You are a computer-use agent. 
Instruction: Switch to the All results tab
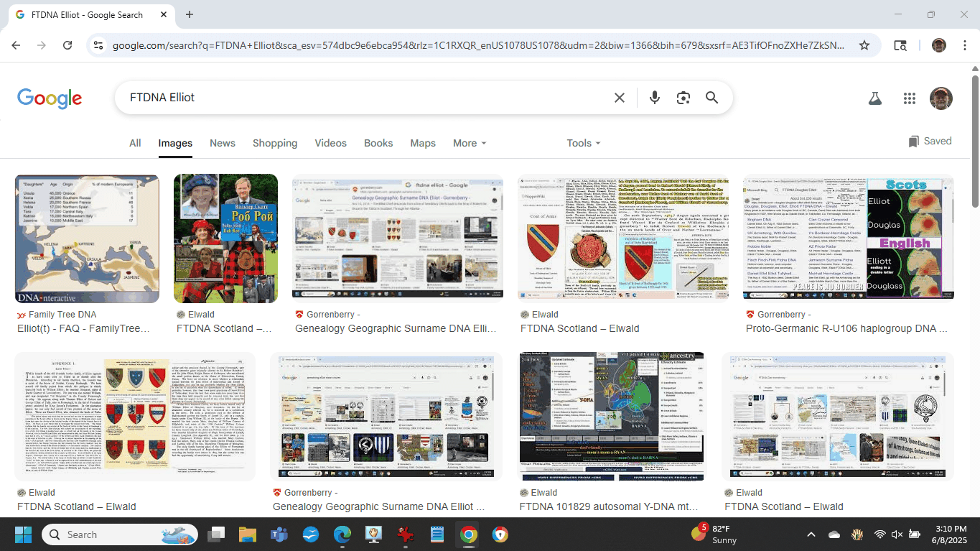[135, 143]
